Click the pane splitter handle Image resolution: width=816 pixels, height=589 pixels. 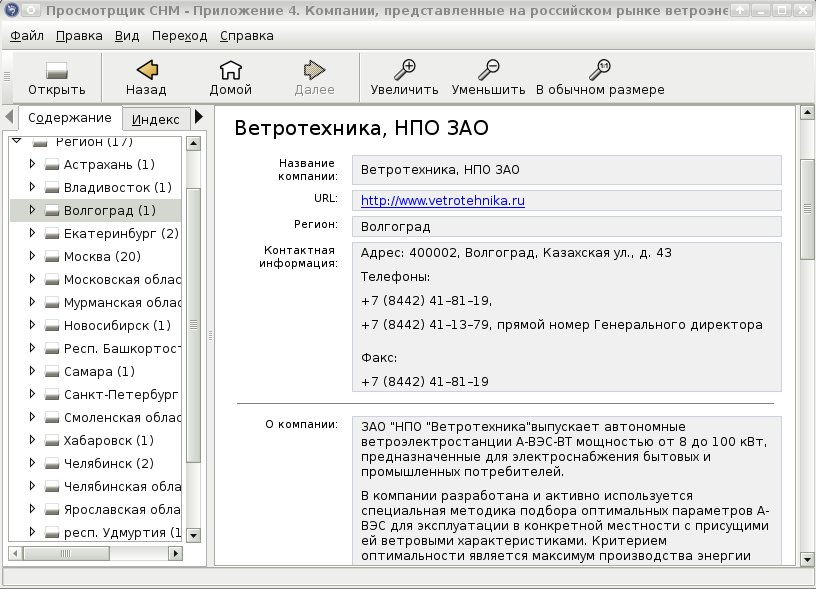click(210, 336)
